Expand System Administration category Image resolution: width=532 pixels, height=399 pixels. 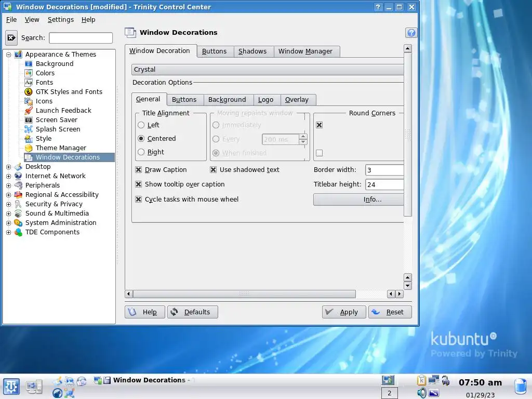(x=8, y=223)
